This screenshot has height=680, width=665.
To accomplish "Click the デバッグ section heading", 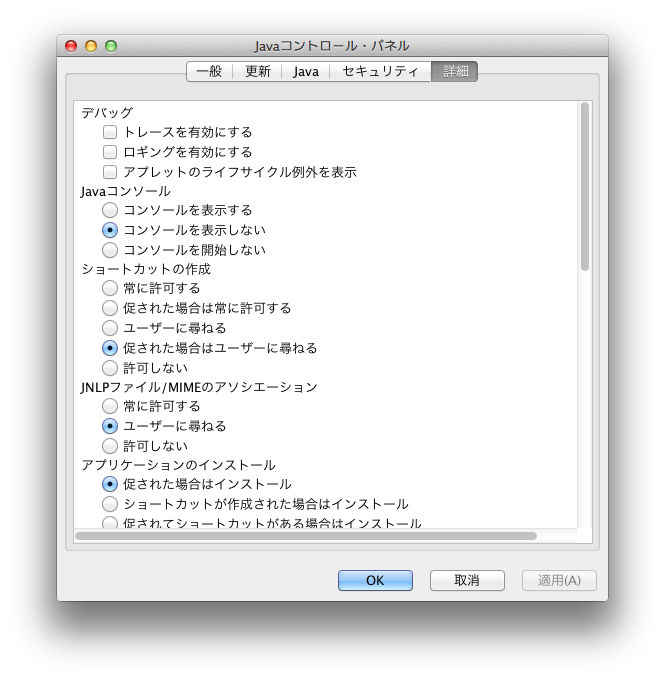I will 107,113.
